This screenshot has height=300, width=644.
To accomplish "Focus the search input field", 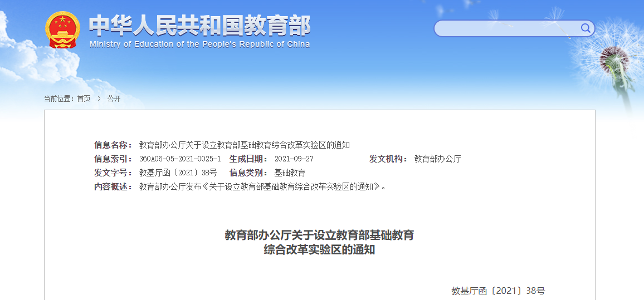I will pyautogui.click(x=514, y=28).
